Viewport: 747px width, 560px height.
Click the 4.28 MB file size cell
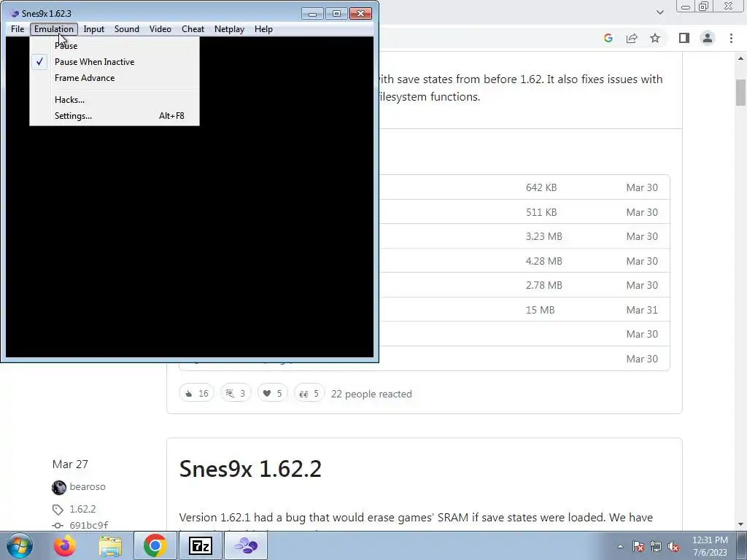point(544,262)
